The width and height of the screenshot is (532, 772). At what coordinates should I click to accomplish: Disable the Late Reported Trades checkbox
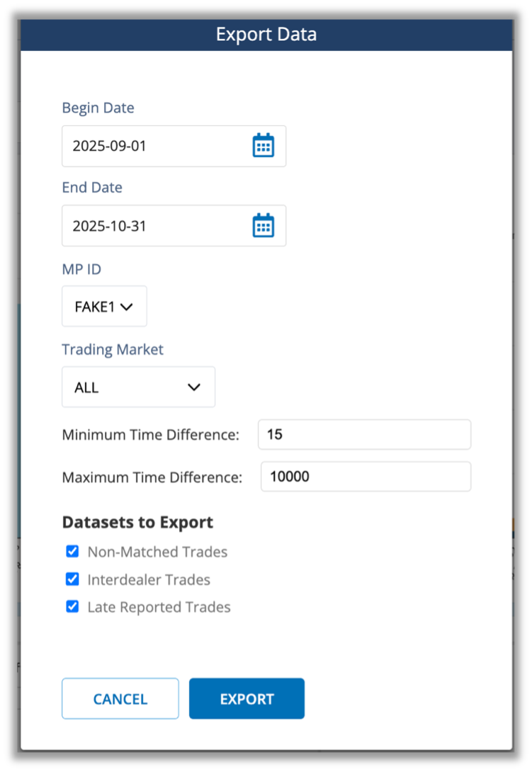point(72,607)
